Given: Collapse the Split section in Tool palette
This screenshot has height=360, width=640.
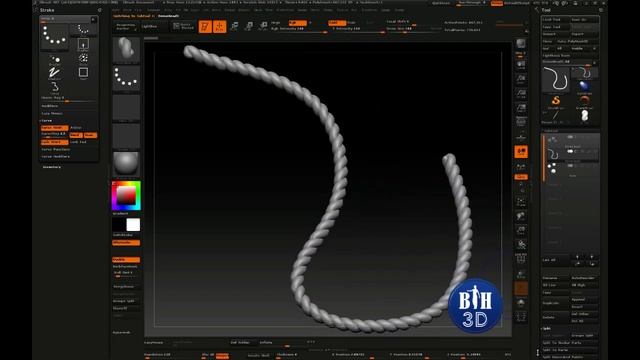Looking at the screenshot, I should click(547, 329).
